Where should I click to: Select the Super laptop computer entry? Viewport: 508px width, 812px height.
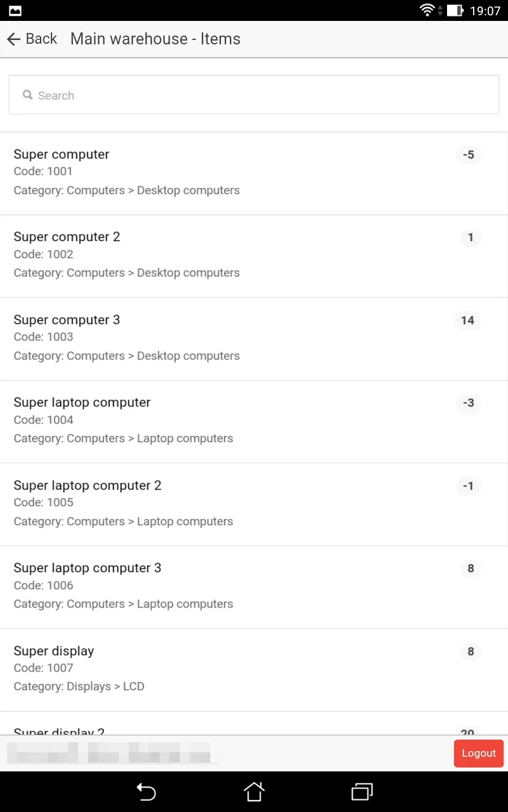tap(190, 421)
